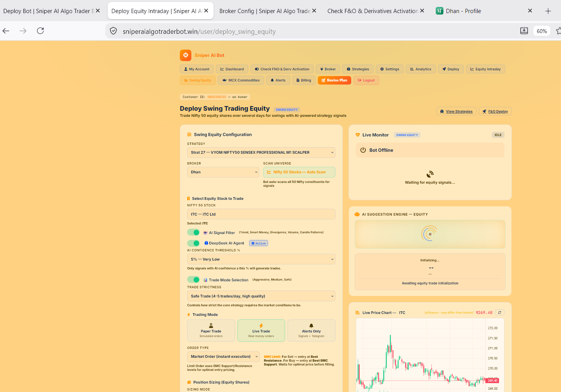
Task: Click the Dhan tab favicon
Action: pos(440,11)
